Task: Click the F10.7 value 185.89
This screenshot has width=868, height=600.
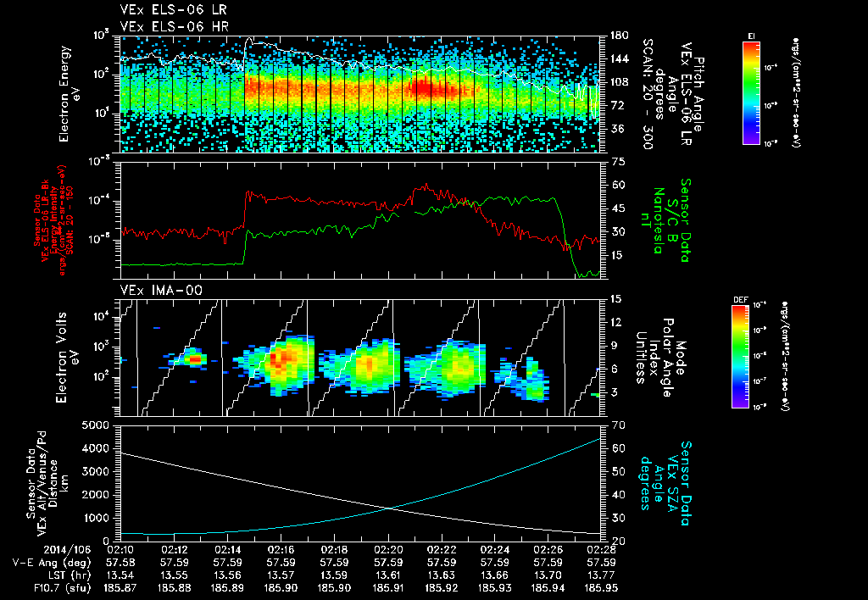Action: tap(227, 588)
